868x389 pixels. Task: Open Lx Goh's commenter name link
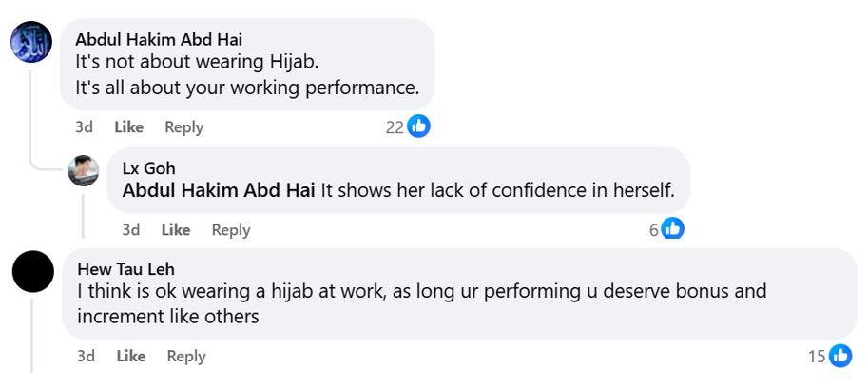148,168
